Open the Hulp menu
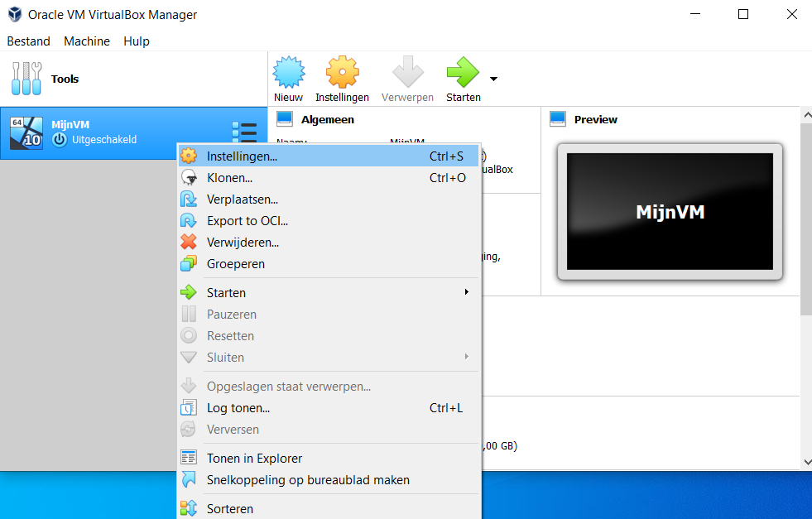 coord(137,41)
